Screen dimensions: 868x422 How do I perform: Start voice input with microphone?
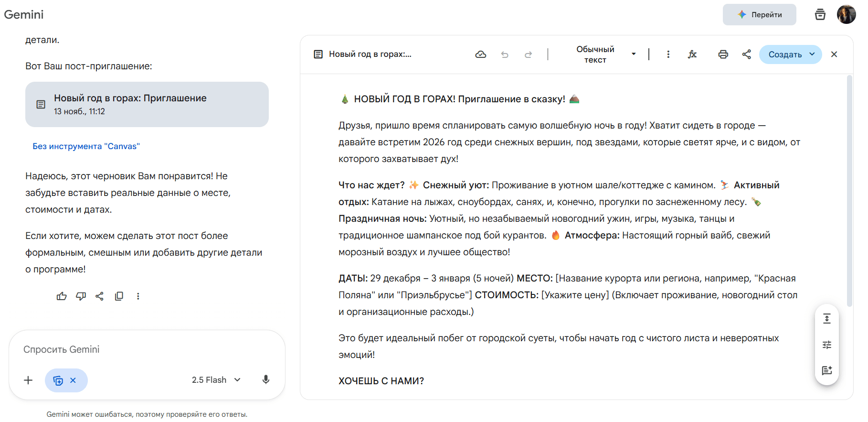266,380
